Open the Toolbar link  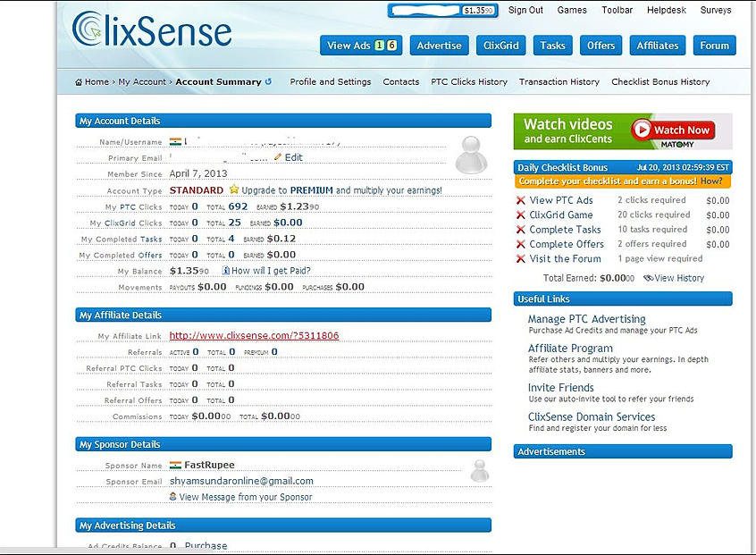pyautogui.click(x=617, y=10)
